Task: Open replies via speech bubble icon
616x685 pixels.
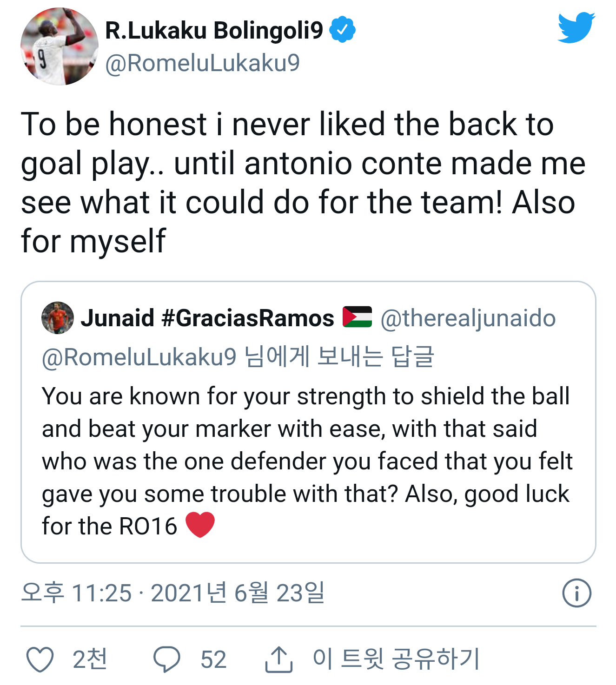Action: [167, 659]
